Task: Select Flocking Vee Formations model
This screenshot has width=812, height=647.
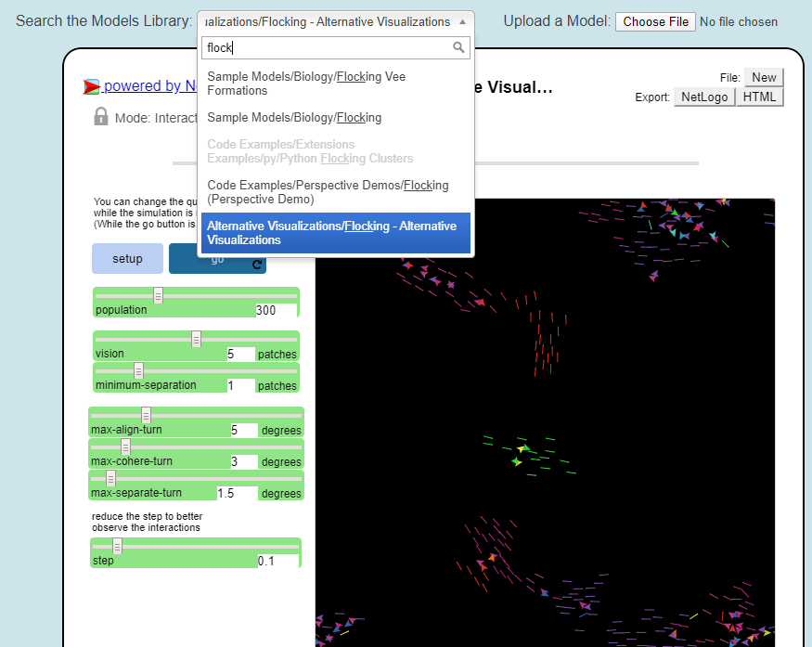Action: 306,84
